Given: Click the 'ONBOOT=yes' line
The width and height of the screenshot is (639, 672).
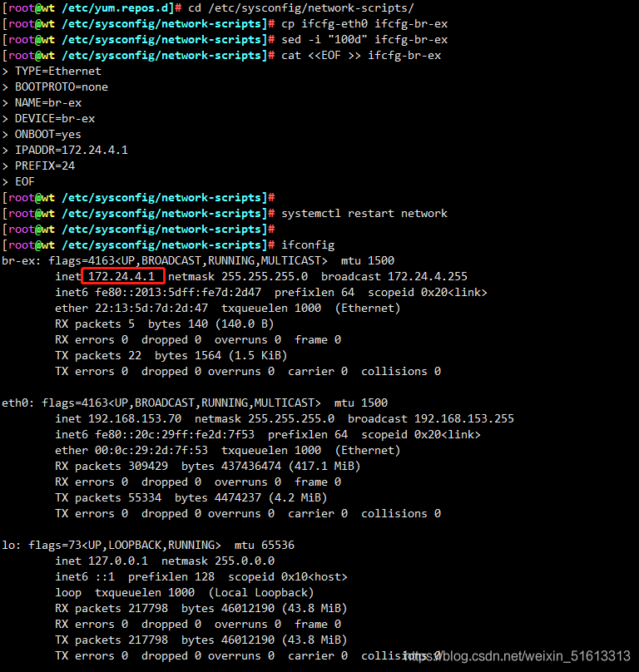Looking at the screenshot, I should (48, 135).
